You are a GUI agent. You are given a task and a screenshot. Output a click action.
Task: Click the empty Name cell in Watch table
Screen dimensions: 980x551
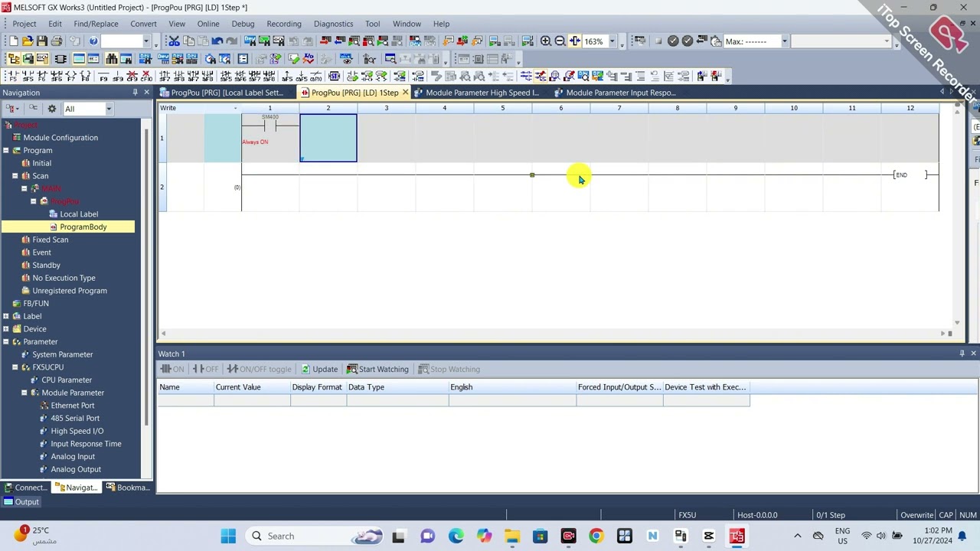186,401
